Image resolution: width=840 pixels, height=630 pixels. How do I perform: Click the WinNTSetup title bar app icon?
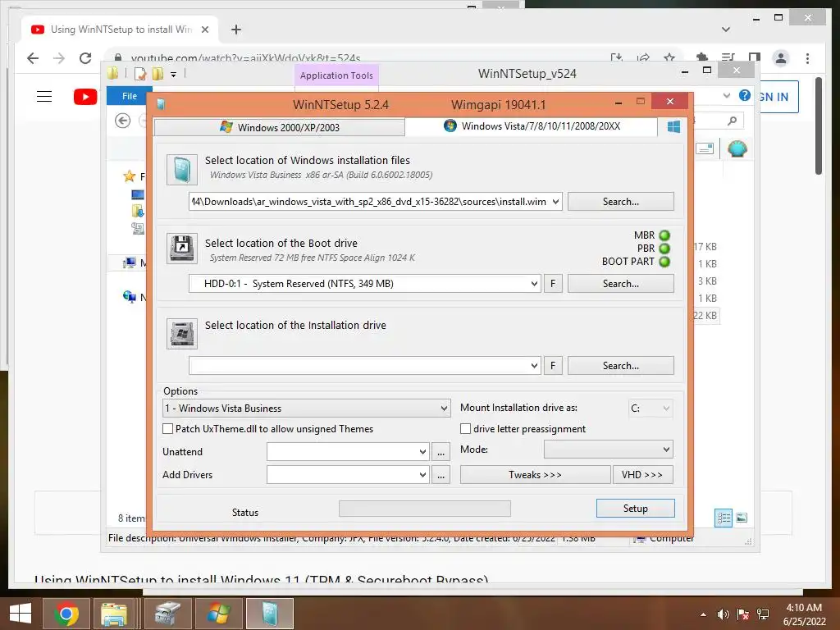pyautogui.click(x=161, y=104)
